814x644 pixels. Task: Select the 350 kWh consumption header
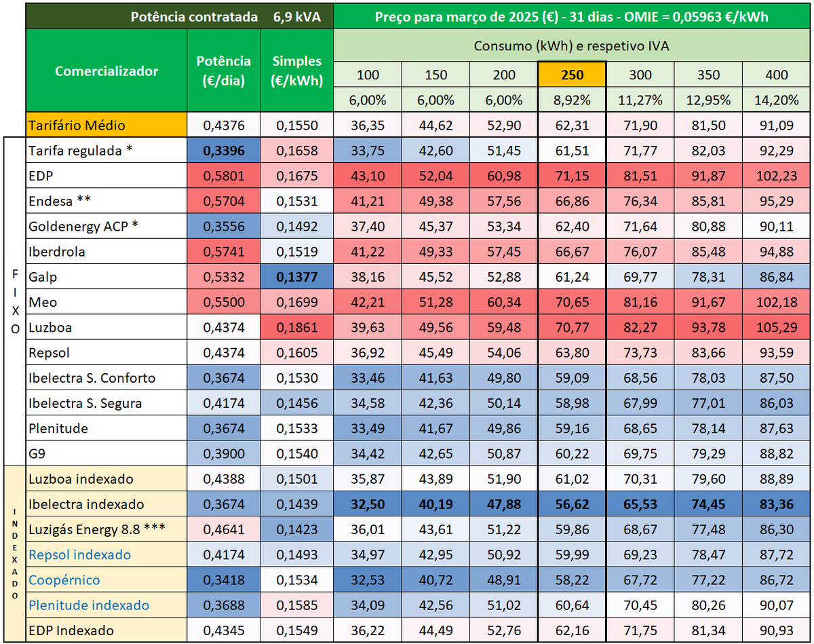tap(708, 75)
